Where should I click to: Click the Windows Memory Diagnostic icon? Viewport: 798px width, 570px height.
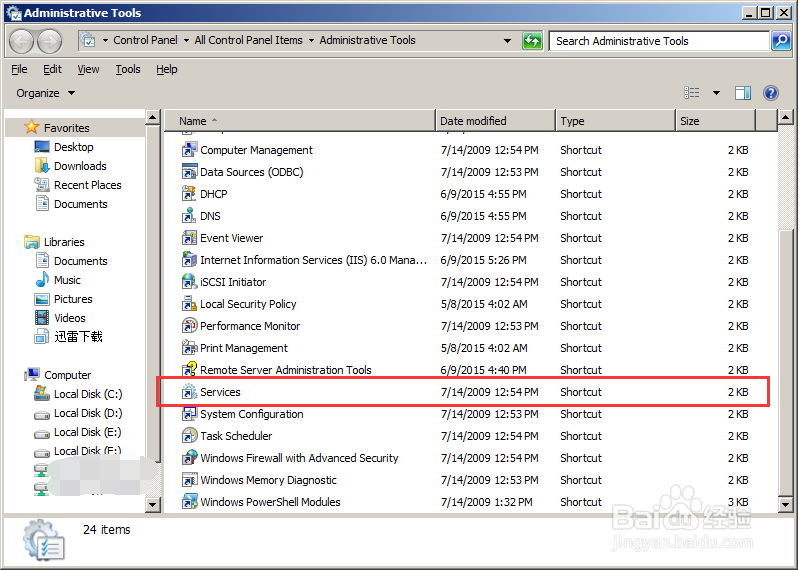coord(189,479)
